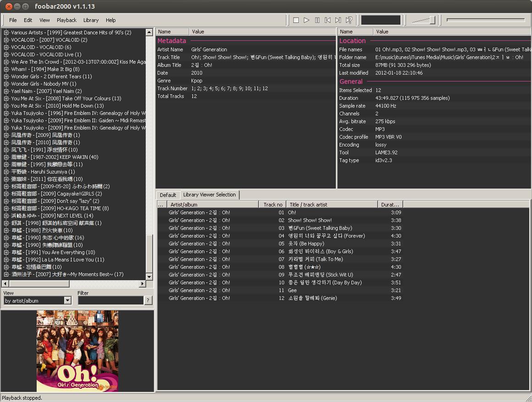Click Metadata panel Name column header
532x402 pixels.
click(x=172, y=32)
